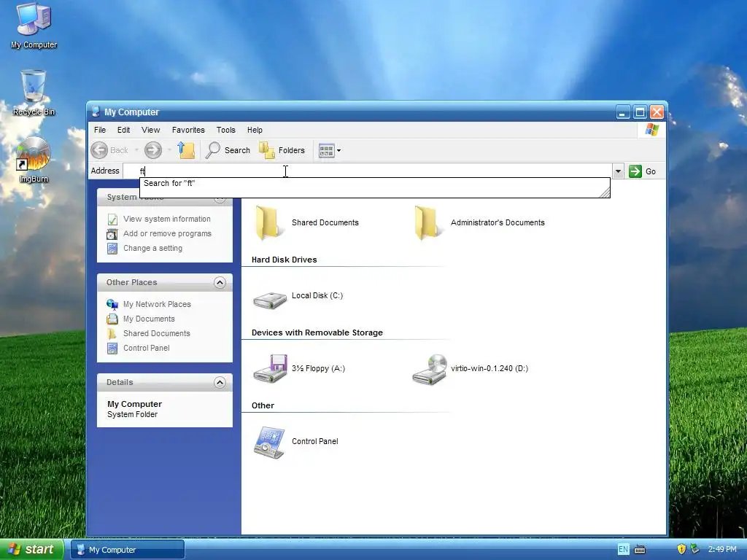
Task: Click Add or remove programs link
Action: 167,234
